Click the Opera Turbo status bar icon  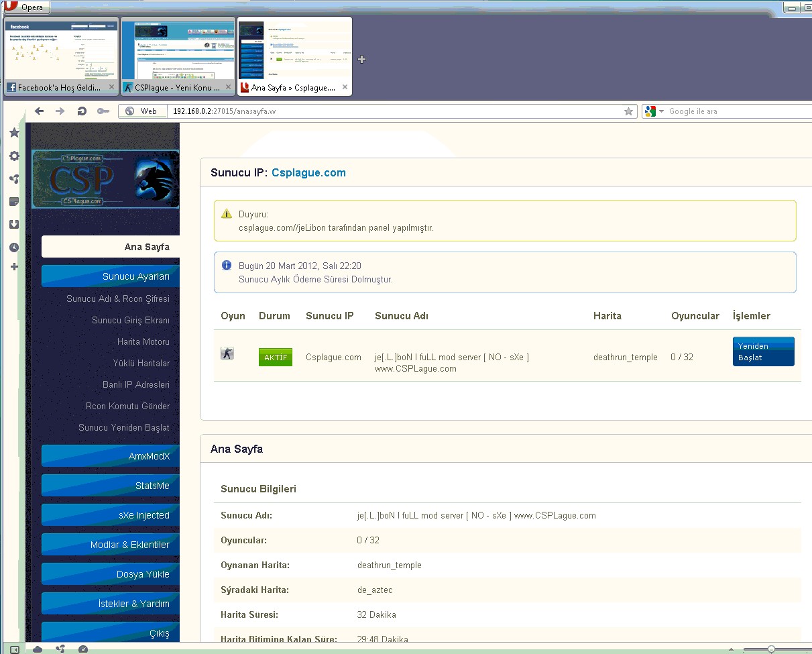coord(83,649)
